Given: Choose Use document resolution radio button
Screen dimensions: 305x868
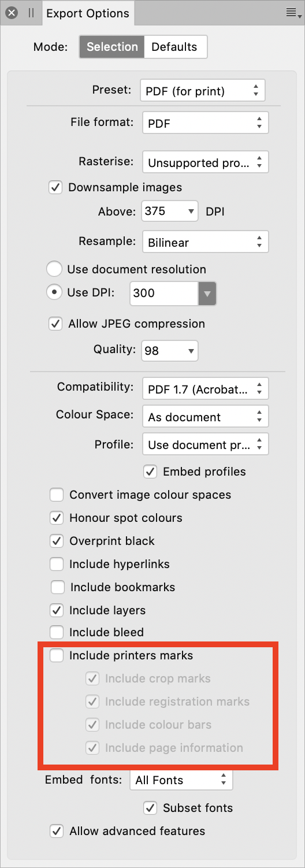Looking at the screenshot, I should click(x=54, y=269).
